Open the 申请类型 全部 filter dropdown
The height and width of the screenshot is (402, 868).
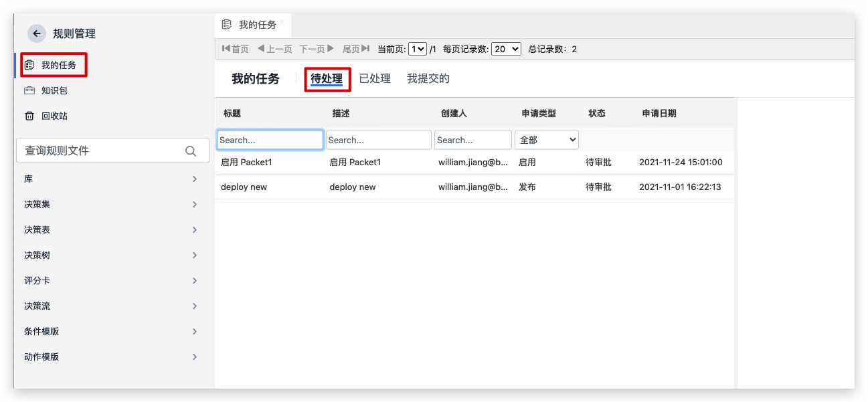[546, 140]
